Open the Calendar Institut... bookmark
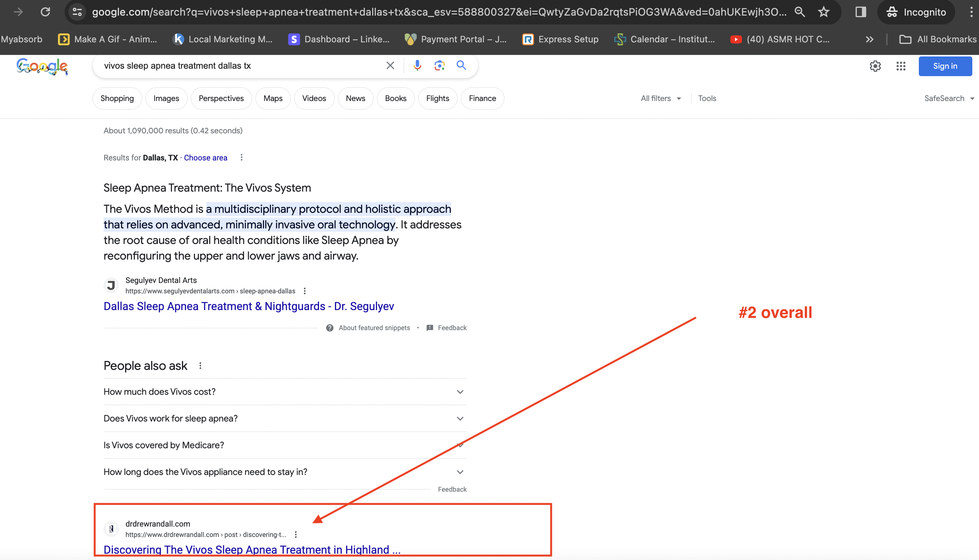979x560 pixels. pos(665,39)
